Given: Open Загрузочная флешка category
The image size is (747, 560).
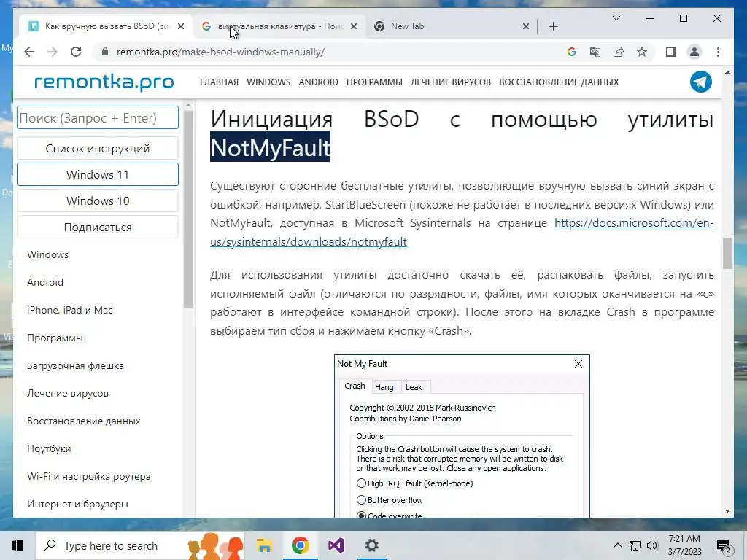Looking at the screenshot, I should (75, 366).
